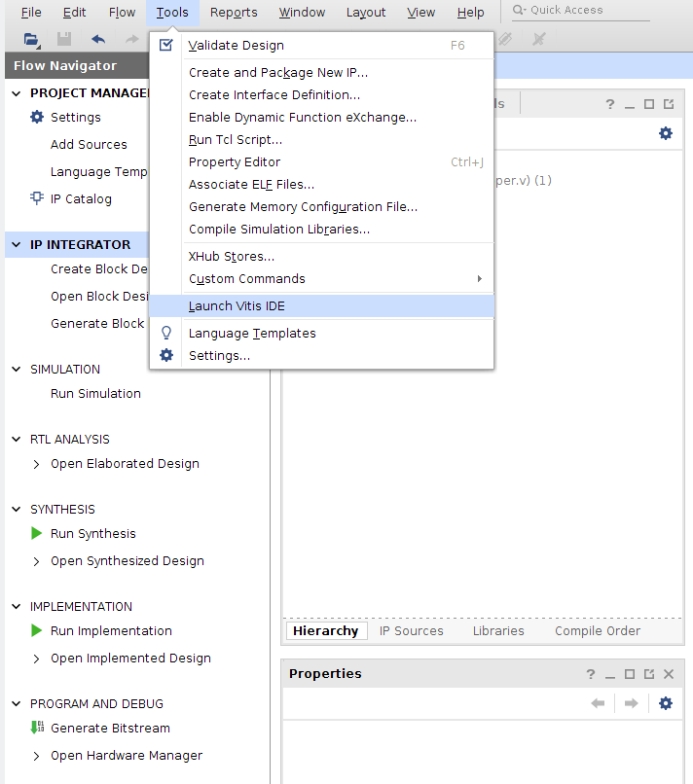Expand Open Hardware Manager chevron
This screenshot has height=784, width=693.
pyautogui.click(x=36, y=756)
